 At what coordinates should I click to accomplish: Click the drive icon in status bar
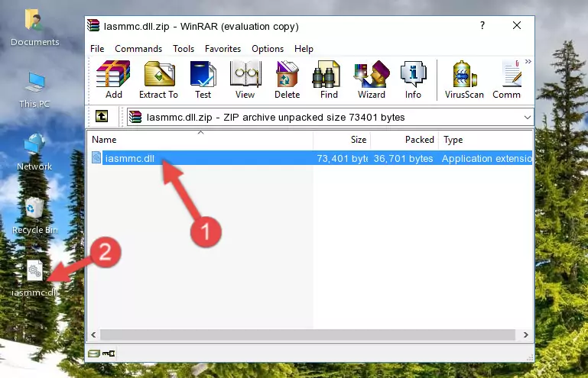pyautogui.click(x=94, y=353)
